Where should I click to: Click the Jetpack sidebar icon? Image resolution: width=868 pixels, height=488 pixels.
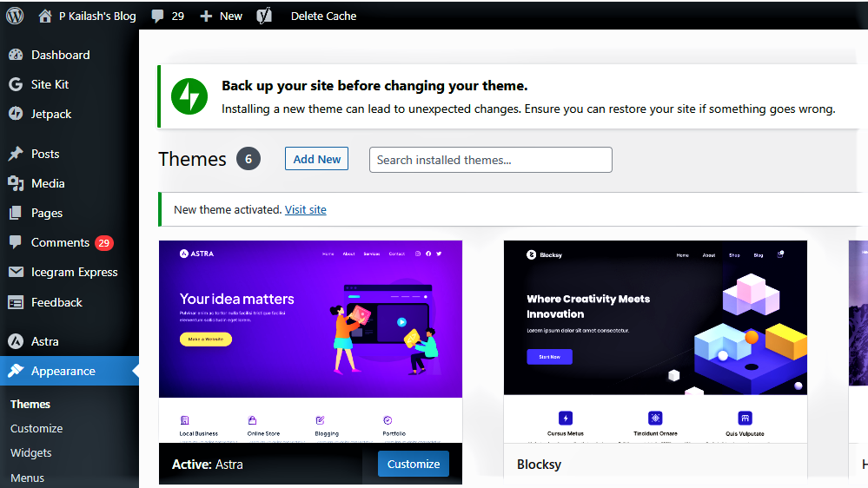pos(16,114)
